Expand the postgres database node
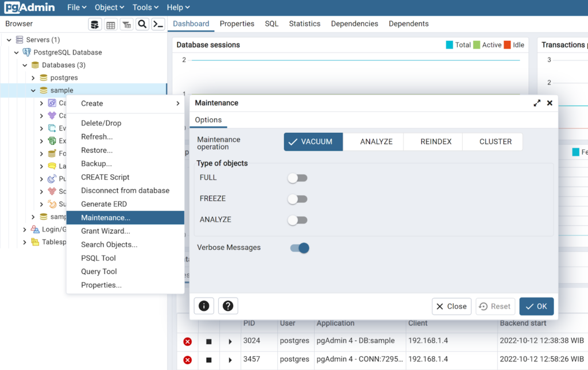 33,78
